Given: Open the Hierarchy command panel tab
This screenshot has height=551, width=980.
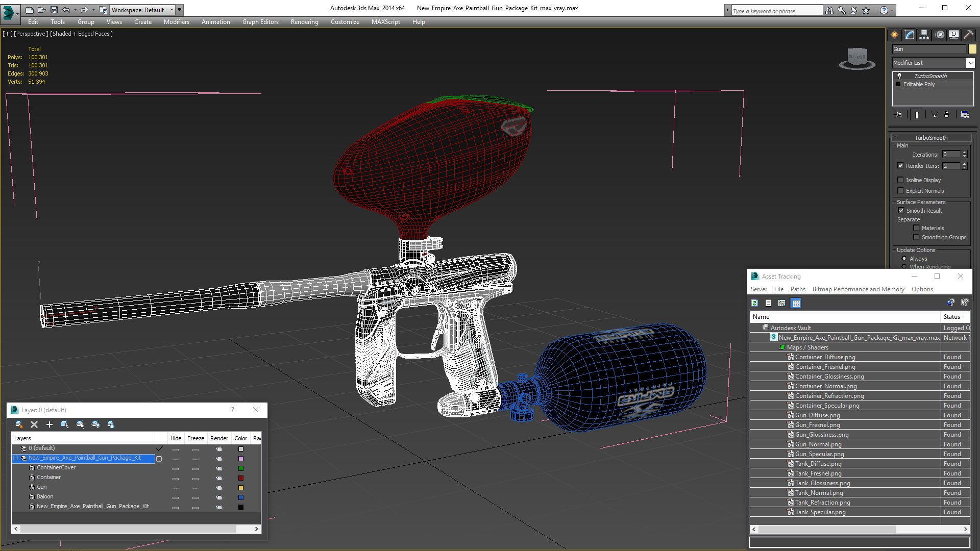Looking at the screenshot, I should click(x=924, y=35).
